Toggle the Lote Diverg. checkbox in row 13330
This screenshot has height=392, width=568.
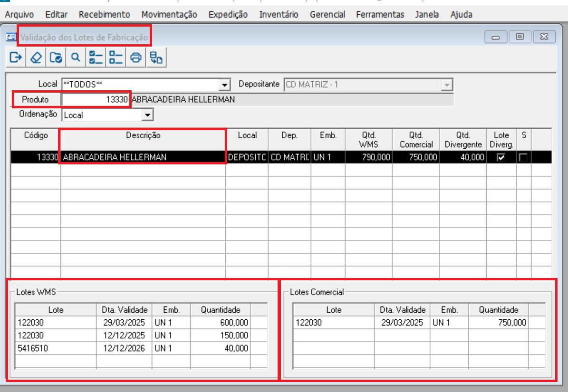pyautogui.click(x=501, y=157)
